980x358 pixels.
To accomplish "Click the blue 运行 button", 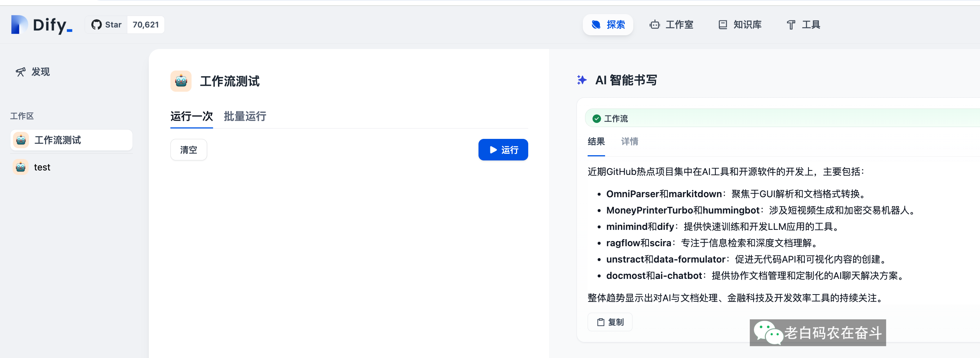I will [x=503, y=150].
